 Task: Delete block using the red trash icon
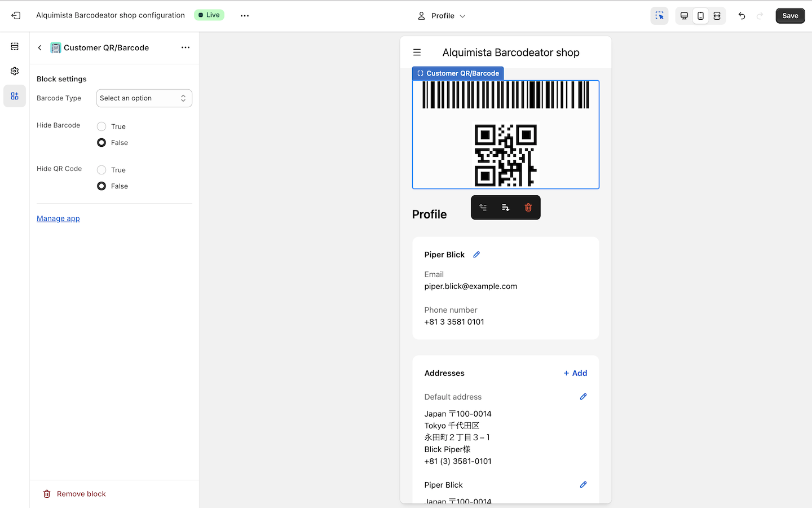tap(528, 208)
